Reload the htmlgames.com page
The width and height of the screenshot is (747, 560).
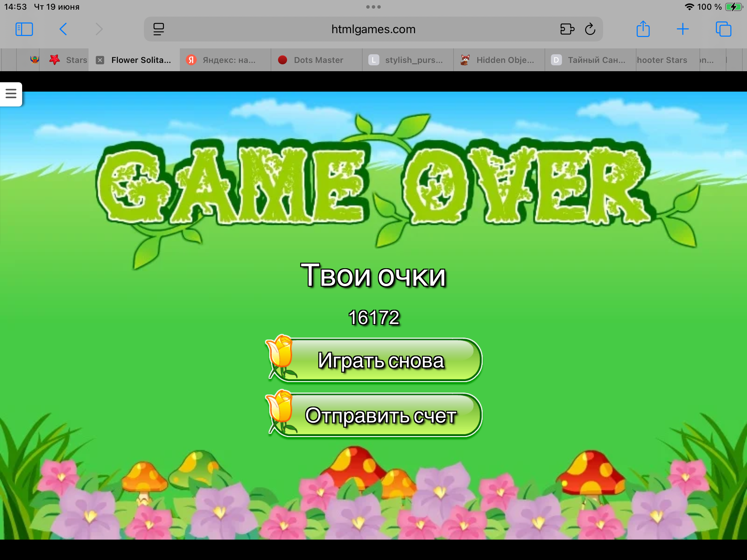(x=590, y=29)
